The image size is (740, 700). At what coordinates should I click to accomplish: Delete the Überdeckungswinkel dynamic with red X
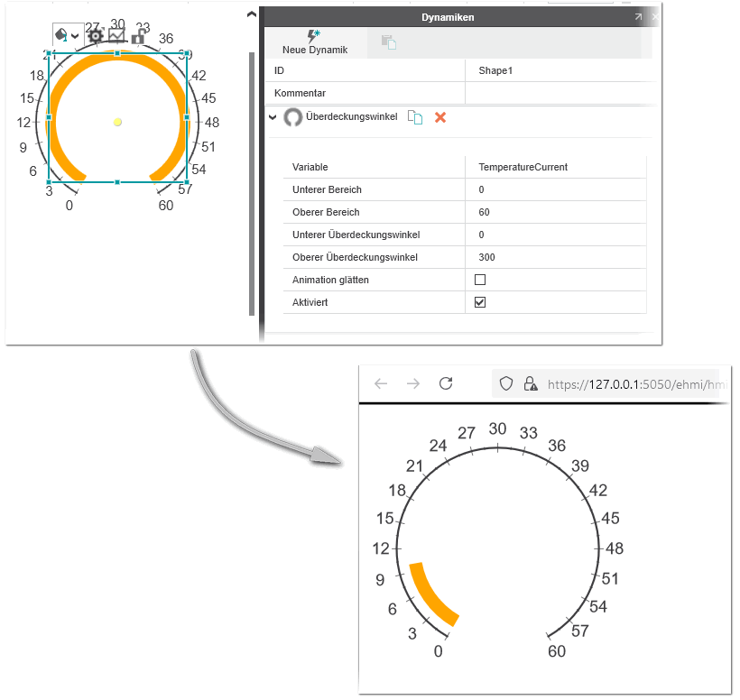point(440,117)
